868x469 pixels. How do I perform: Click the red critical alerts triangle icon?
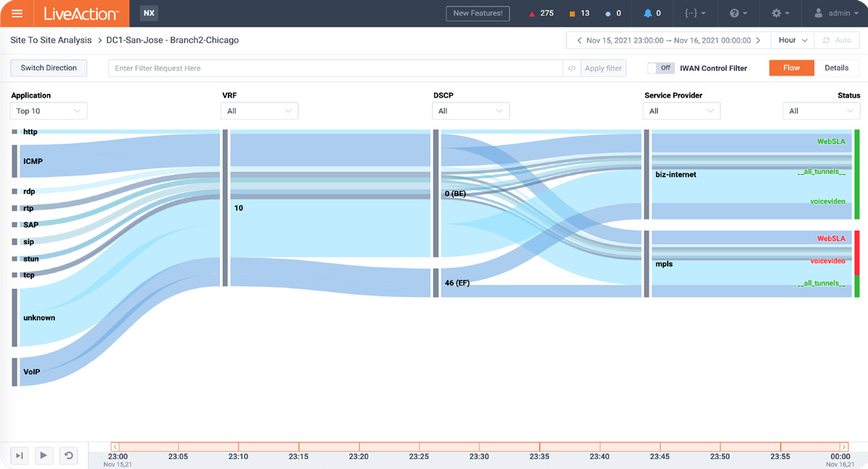(x=532, y=14)
